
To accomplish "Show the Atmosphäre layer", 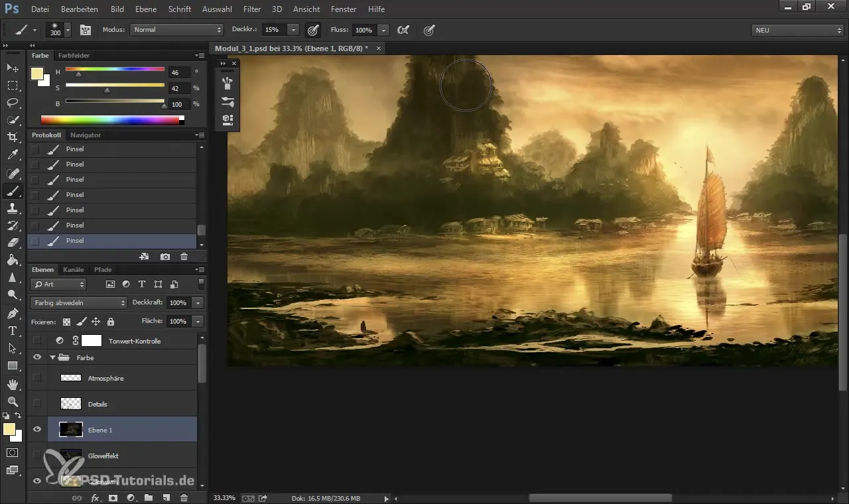I will pos(37,378).
